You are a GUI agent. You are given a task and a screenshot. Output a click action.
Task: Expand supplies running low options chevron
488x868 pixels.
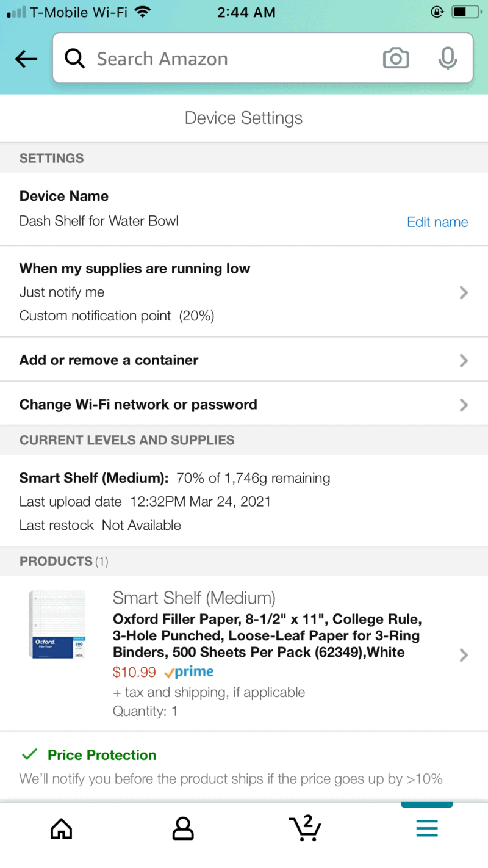[x=464, y=293]
